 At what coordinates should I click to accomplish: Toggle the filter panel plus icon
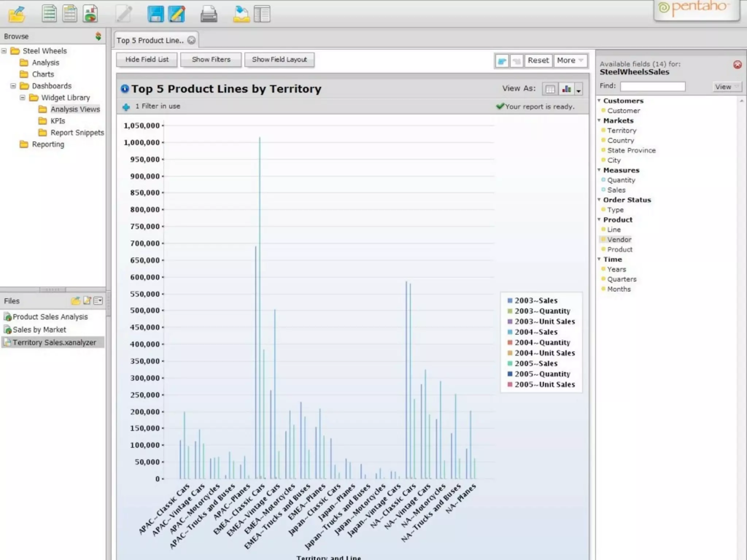pyautogui.click(x=126, y=107)
